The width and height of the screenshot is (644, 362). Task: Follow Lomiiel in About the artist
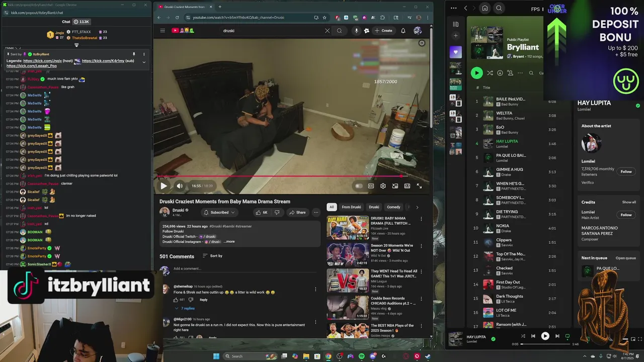coord(626,171)
